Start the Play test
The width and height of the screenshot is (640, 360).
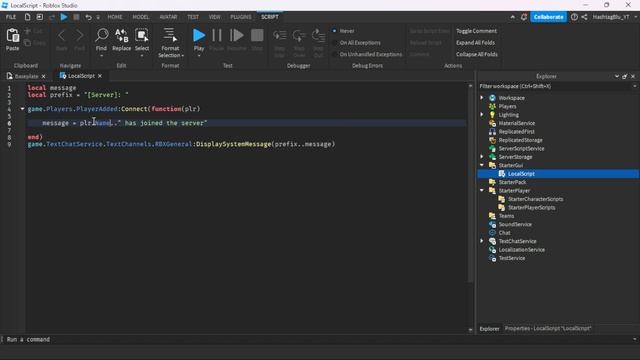(x=199, y=36)
